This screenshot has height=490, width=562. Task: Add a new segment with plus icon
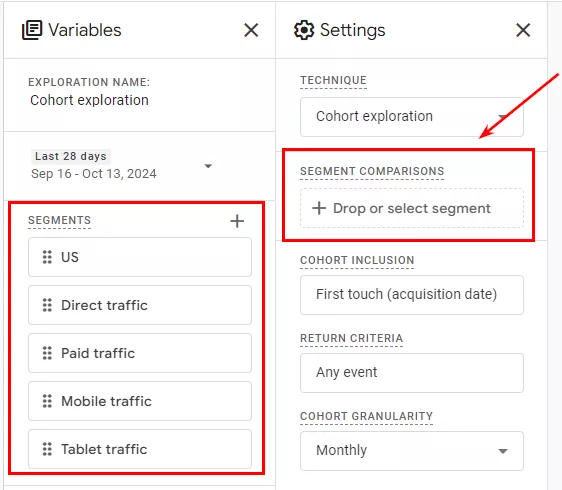(237, 221)
